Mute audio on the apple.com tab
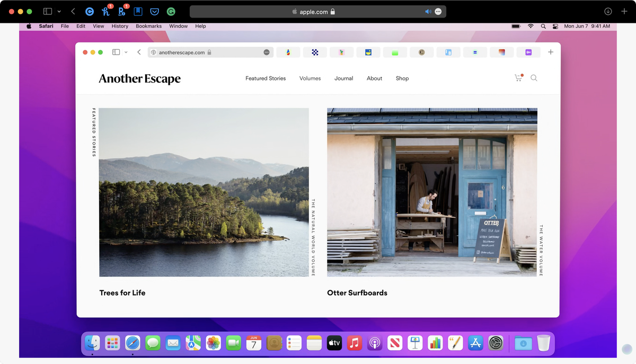636x364 pixels. point(427,11)
